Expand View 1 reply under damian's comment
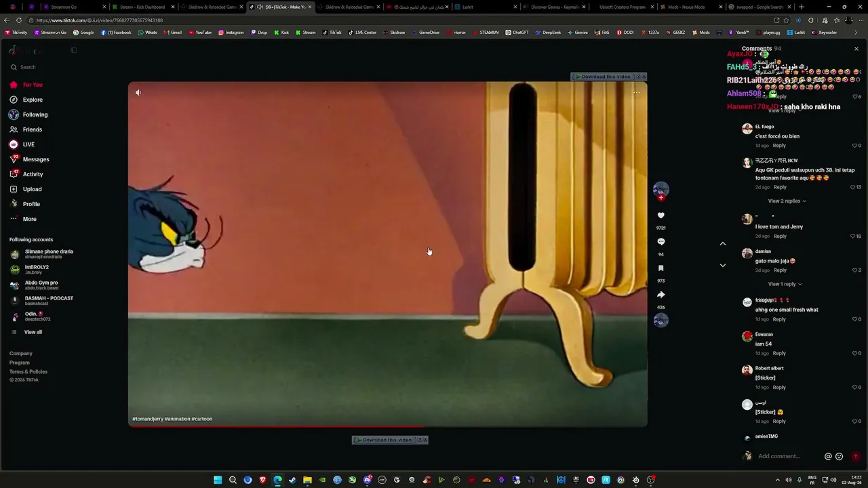Viewport: 868px width, 488px height. [785, 284]
